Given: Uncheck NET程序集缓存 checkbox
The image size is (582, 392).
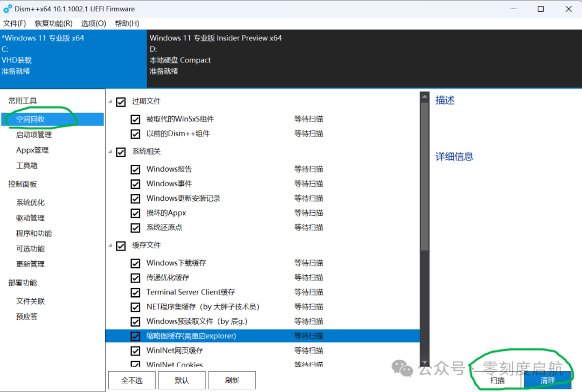Looking at the screenshot, I should point(135,307).
